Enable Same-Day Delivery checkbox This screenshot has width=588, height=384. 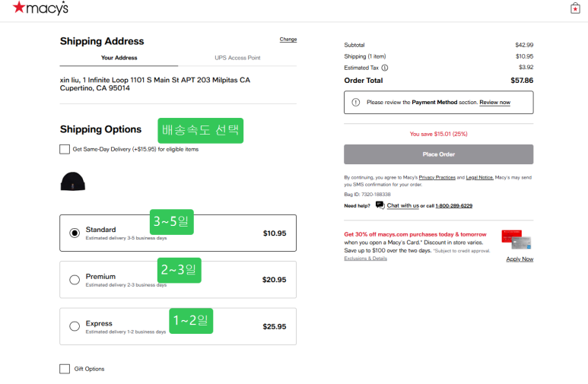(x=65, y=149)
